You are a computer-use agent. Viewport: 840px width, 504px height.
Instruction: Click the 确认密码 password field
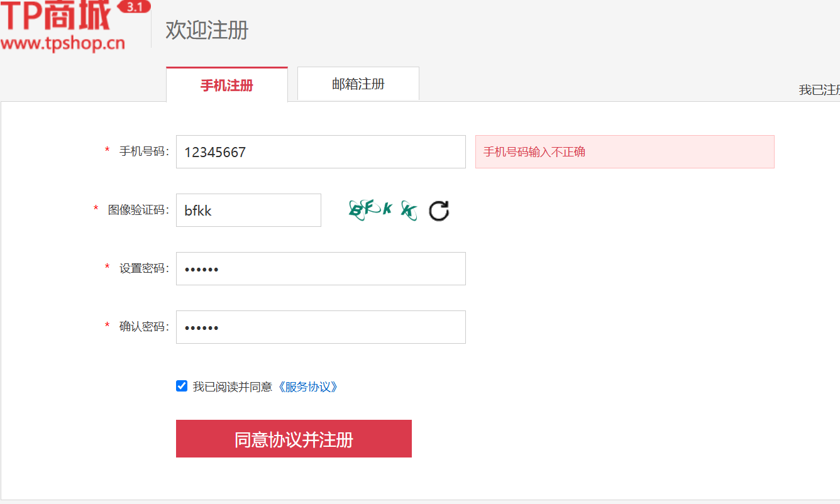pyautogui.click(x=320, y=327)
